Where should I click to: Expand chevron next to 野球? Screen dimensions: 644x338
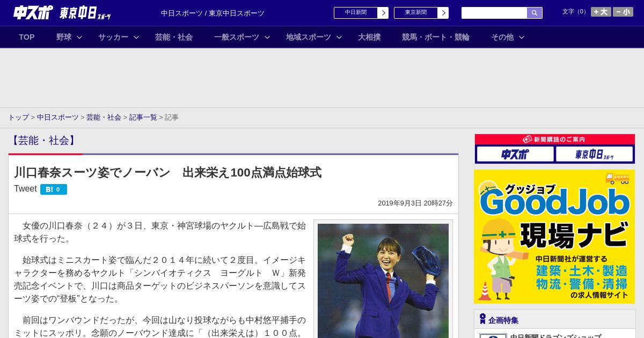pyautogui.click(x=79, y=37)
